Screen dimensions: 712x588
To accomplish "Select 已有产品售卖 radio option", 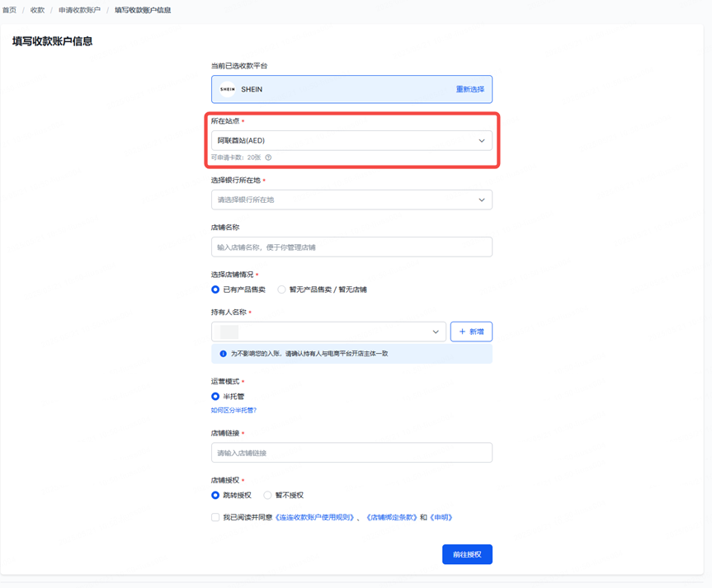I will (215, 289).
